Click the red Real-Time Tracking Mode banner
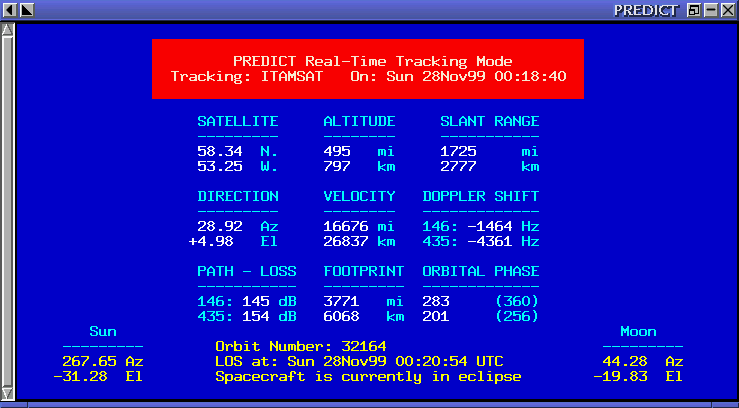The image size is (739, 408). click(x=367, y=69)
